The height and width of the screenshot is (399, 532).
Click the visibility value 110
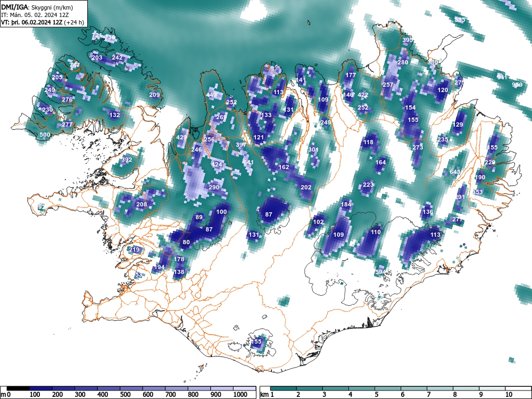point(376,232)
